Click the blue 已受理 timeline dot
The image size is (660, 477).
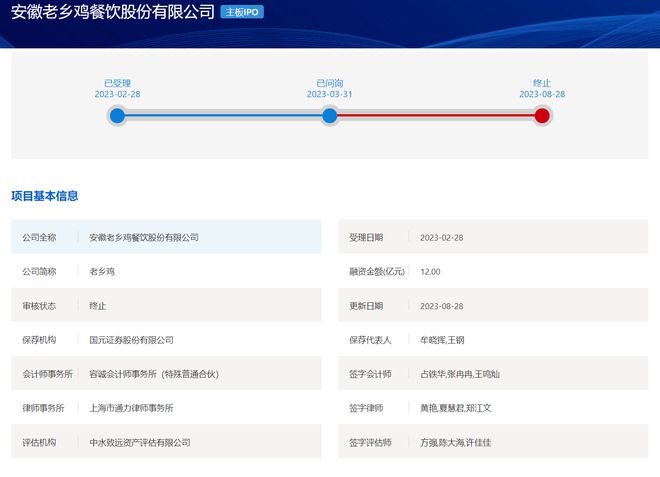click(x=117, y=116)
